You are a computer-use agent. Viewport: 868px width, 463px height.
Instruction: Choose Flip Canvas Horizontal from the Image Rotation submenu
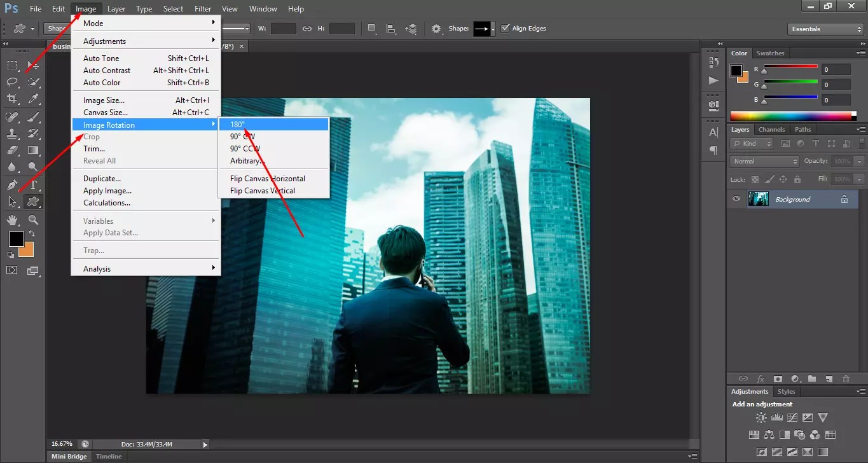pyautogui.click(x=267, y=178)
